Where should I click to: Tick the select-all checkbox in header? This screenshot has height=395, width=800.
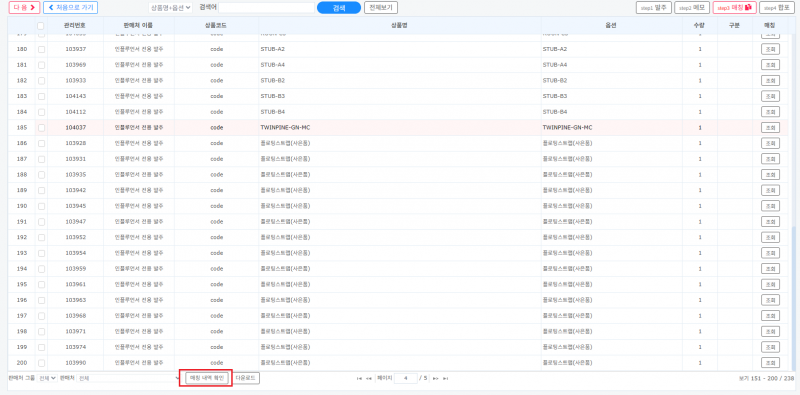tap(41, 26)
